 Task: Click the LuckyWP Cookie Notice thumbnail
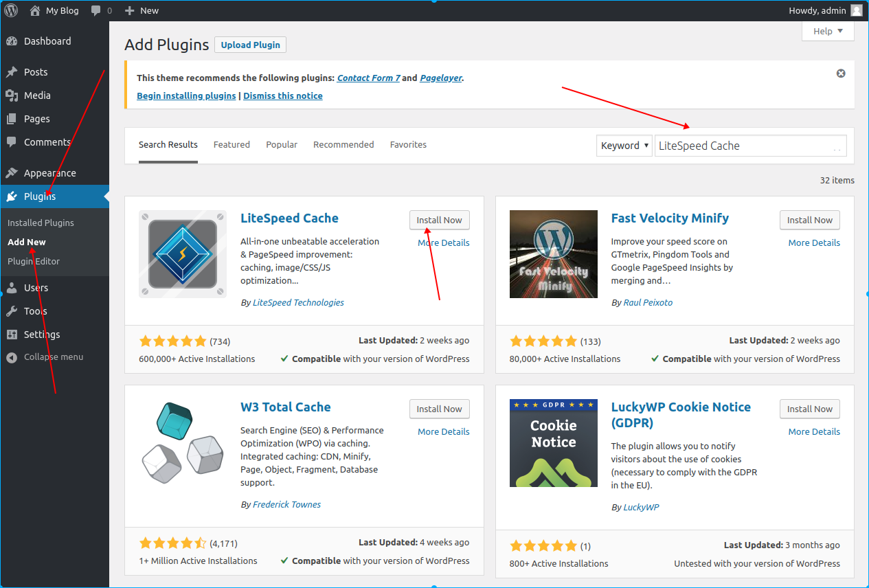[554, 443]
